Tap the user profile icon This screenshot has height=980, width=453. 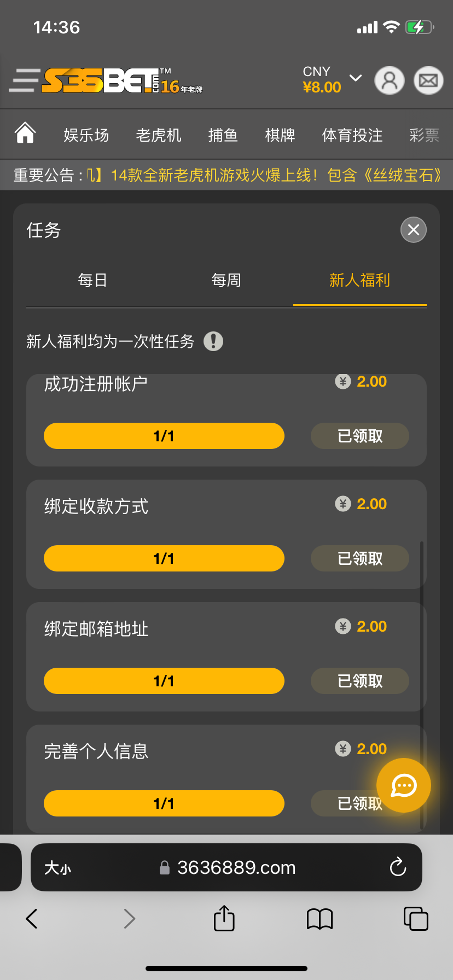pos(389,80)
